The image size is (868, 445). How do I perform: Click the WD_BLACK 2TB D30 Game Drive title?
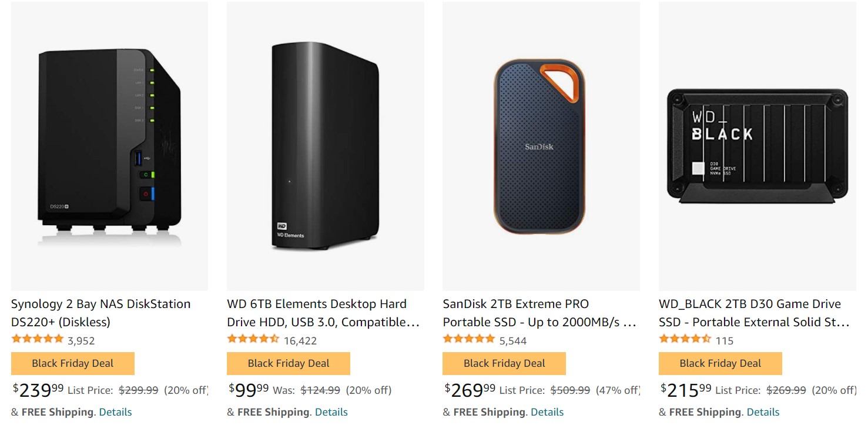754,313
